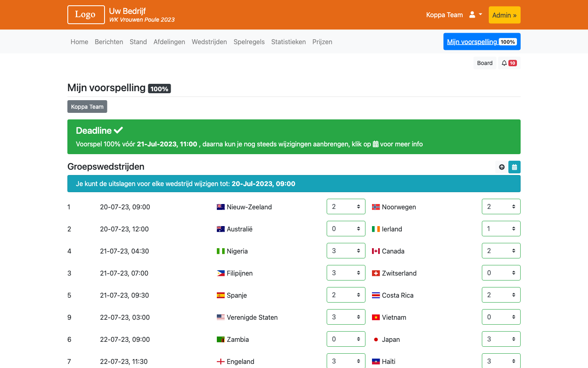This screenshot has width=588, height=368.
Task: Open the Costa Rica score dropdown
Action: click(501, 295)
